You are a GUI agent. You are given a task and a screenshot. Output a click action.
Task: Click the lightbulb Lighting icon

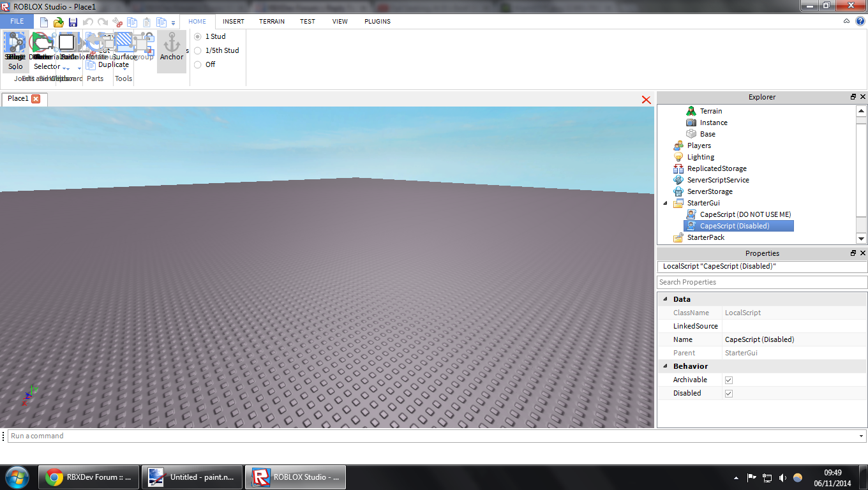coord(678,157)
